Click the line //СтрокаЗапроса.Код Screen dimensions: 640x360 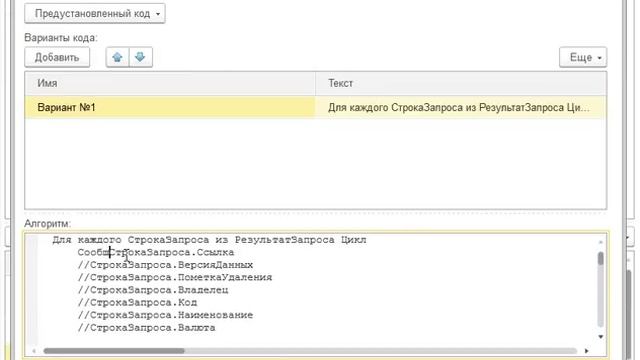tap(137, 303)
